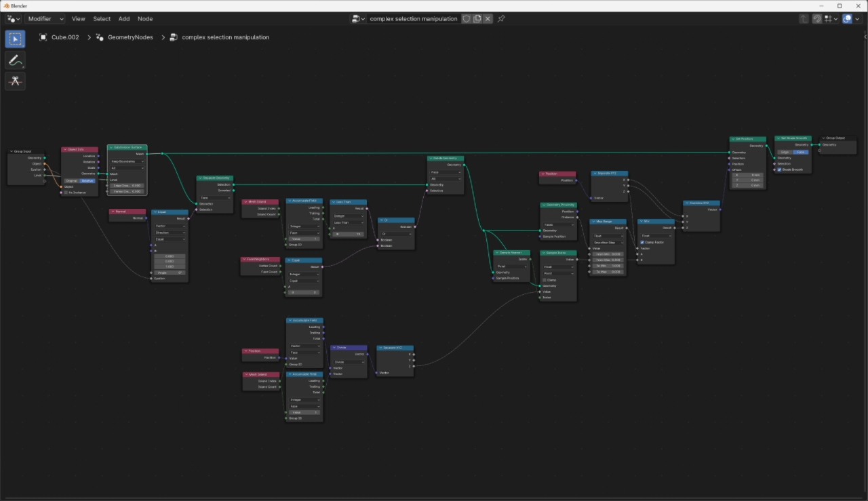The image size is (868, 501).
Task: Click Cube.002 in the breadcrumb path
Action: (65, 37)
